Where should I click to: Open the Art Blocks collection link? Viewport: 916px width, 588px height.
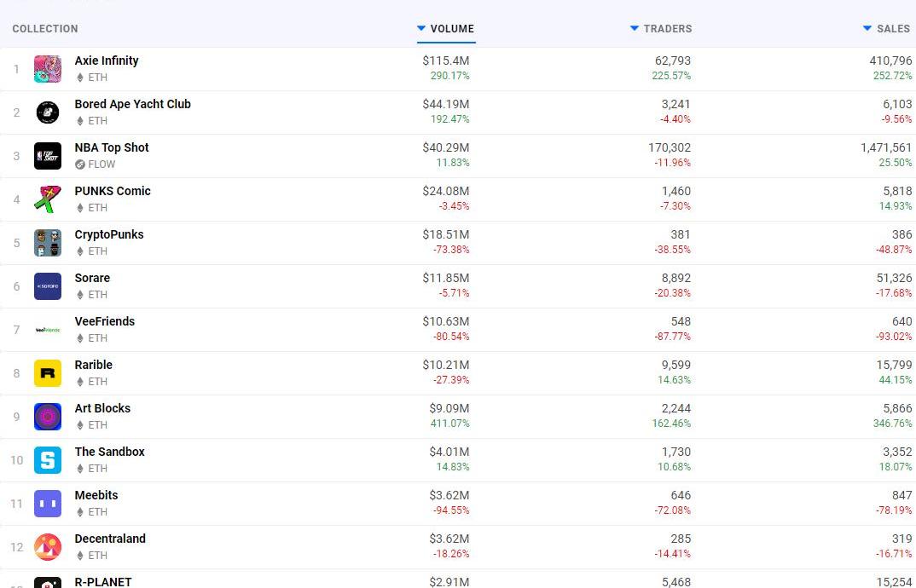pos(102,408)
